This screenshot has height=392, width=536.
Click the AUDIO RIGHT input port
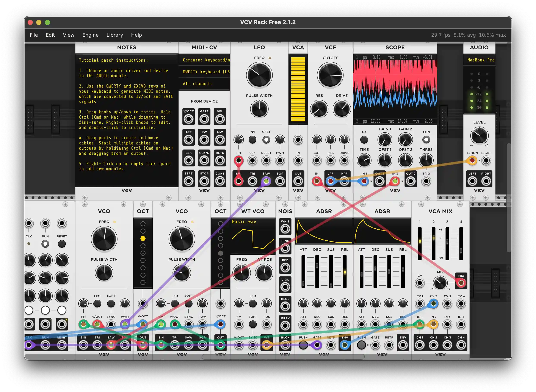point(486,161)
